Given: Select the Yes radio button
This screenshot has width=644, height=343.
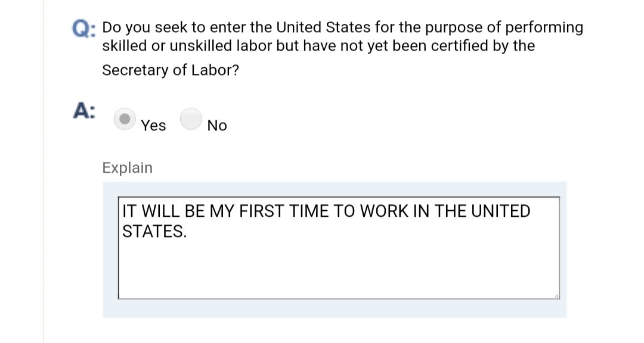Looking at the screenshot, I should [125, 119].
